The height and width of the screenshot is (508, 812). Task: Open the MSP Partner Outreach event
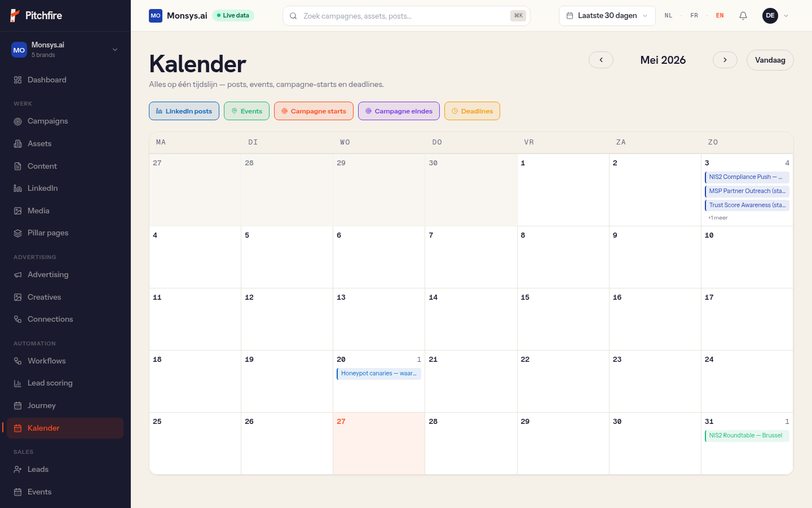coord(747,191)
